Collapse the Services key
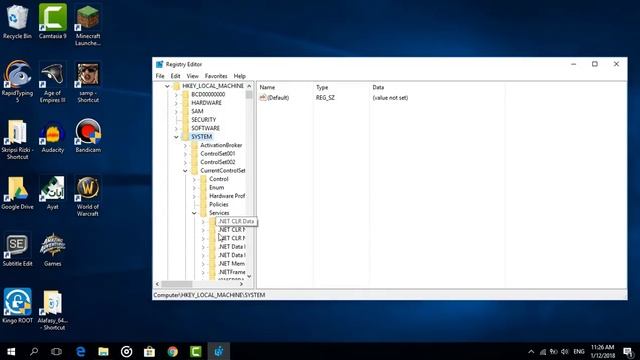 194,213
